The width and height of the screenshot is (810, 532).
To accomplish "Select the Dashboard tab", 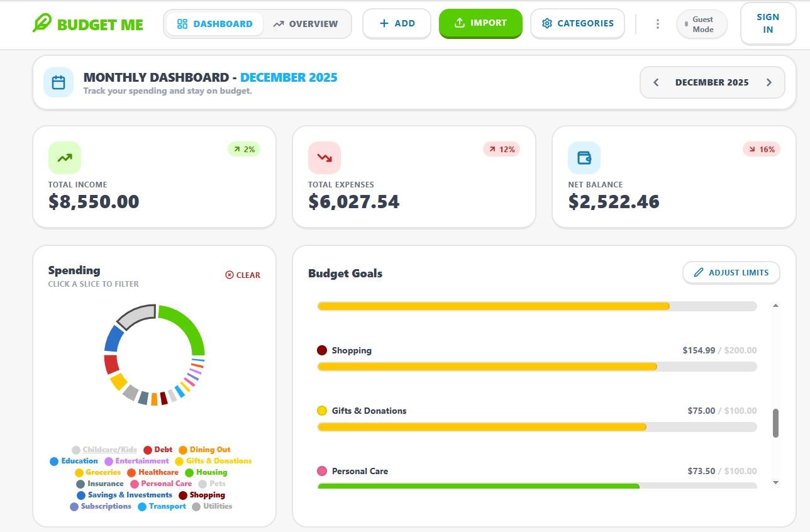I will coord(214,24).
